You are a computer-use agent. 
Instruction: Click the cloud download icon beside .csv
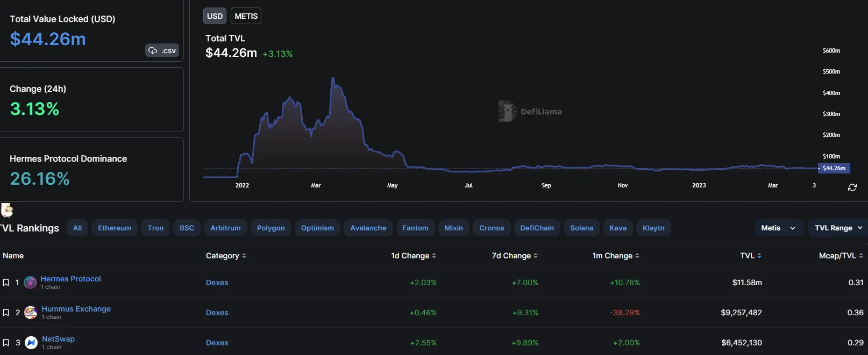153,50
